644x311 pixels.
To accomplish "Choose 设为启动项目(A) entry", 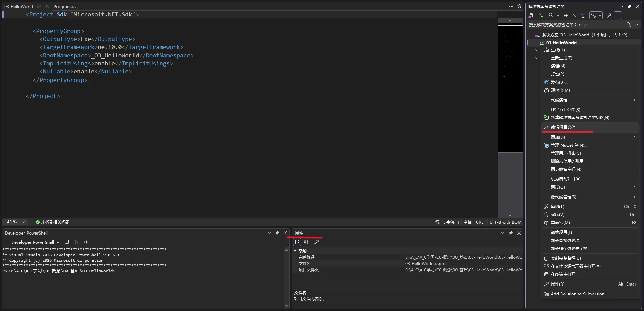I will click(x=590, y=179).
